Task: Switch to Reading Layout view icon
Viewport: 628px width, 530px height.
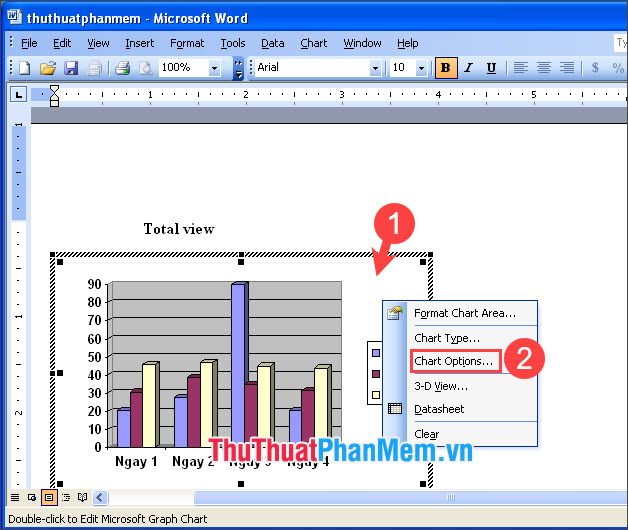Action: [82, 497]
